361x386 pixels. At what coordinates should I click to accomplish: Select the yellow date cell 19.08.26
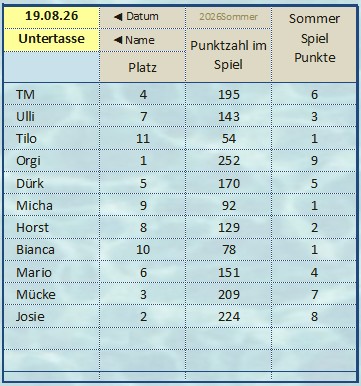(x=52, y=16)
